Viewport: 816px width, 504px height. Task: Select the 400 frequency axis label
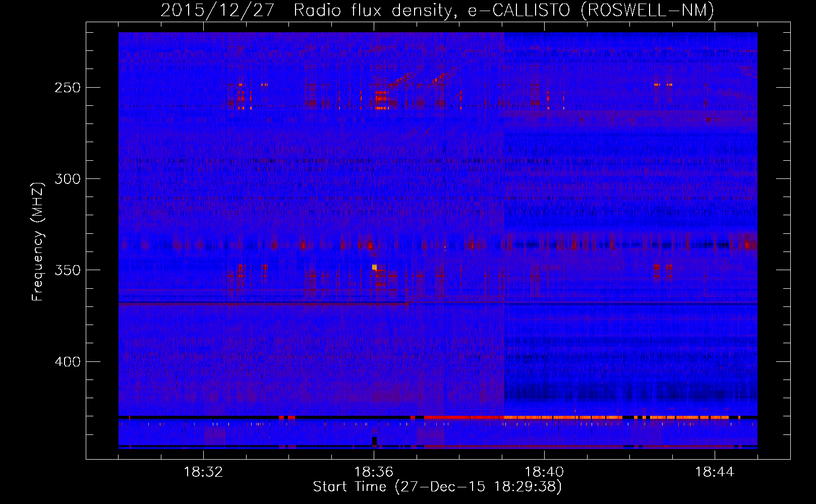(x=68, y=362)
